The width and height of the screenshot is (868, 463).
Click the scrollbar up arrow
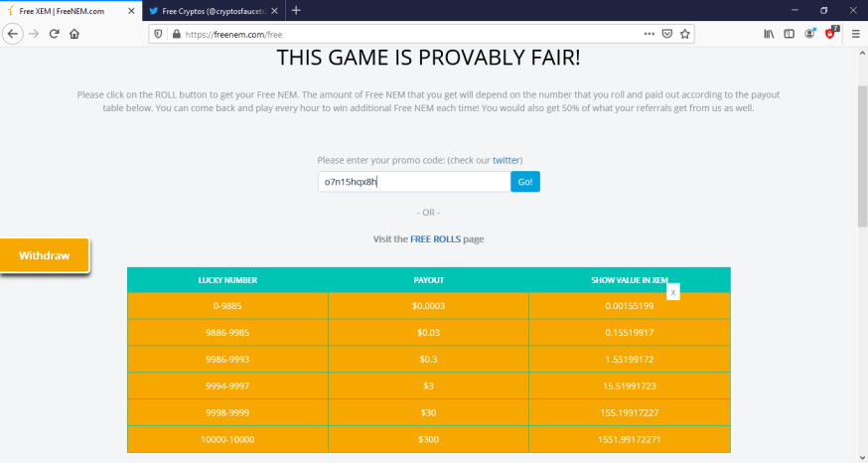[862, 54]
